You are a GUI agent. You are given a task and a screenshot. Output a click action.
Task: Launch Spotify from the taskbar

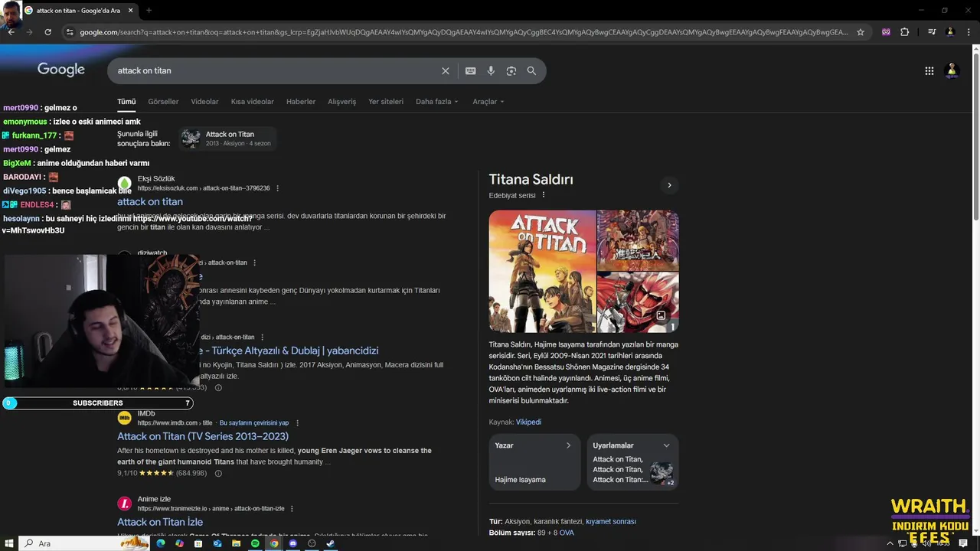pyautogui.click(x=255, y=543)
